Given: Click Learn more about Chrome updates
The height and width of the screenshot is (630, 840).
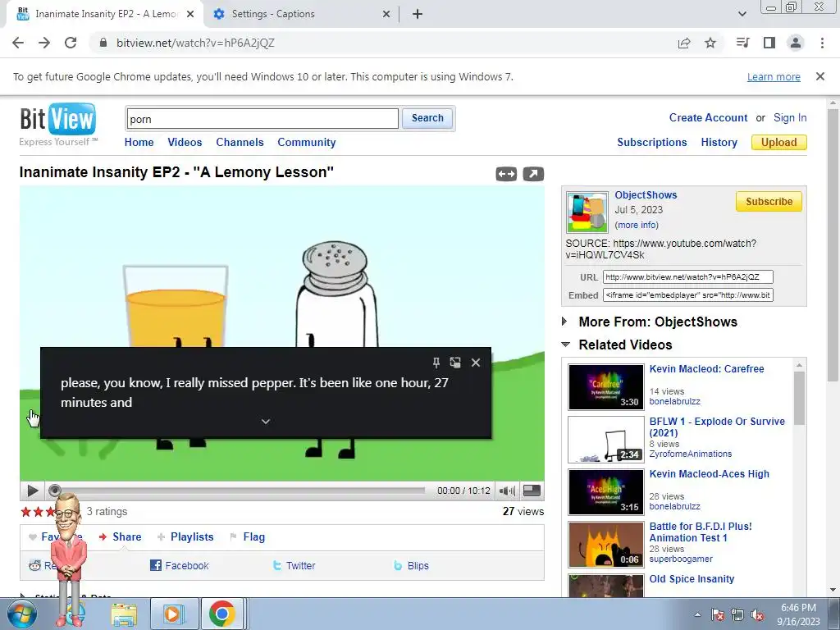Looking at the screenshot, I should (x=774, y=76).
